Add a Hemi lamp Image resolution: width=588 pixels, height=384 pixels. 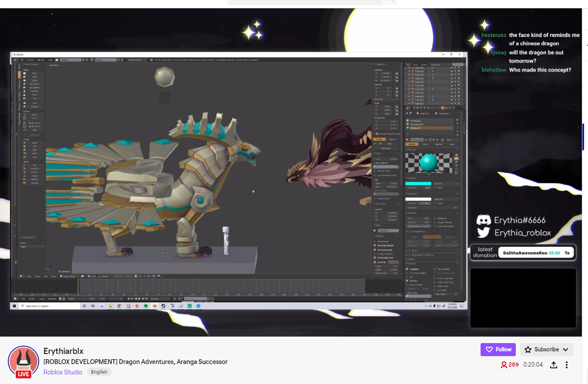(x=33, y=153)
